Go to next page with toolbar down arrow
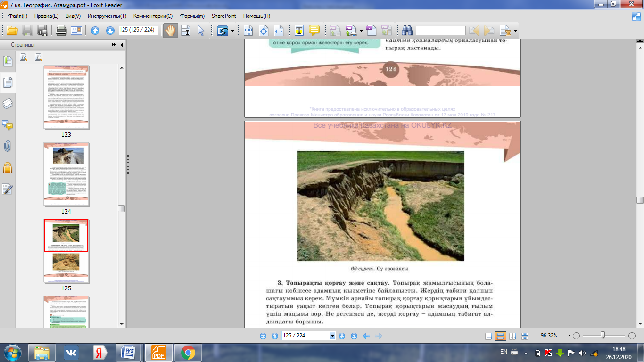Screen dimensions: 644x362 click(x=110, y=31)
